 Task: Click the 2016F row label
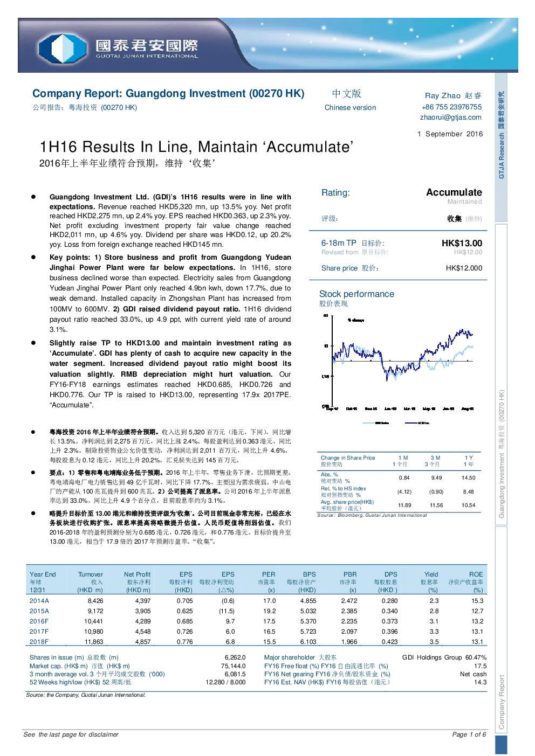point(39,621)
